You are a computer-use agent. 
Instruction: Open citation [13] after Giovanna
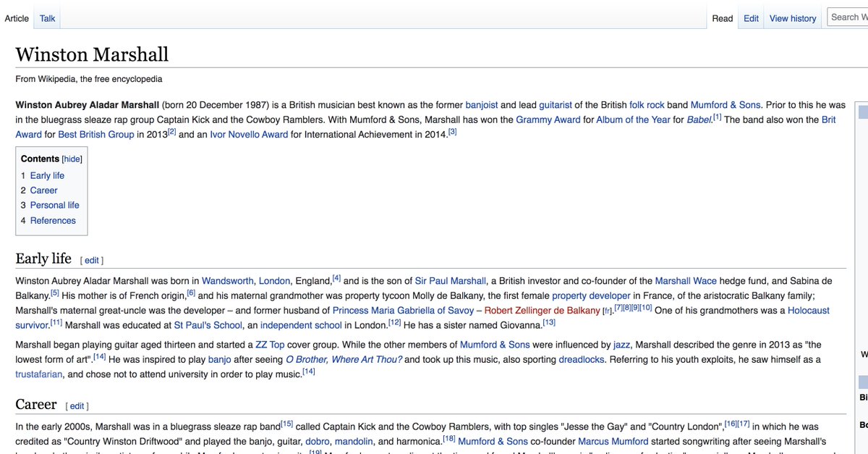click(549, 323)
